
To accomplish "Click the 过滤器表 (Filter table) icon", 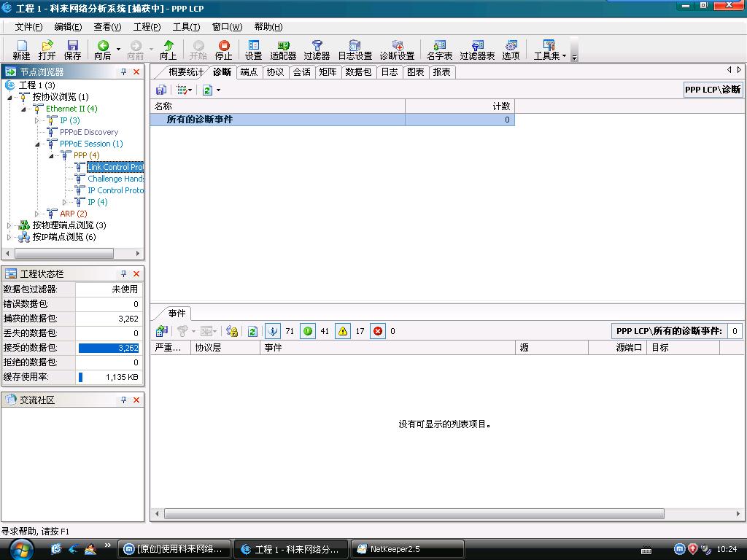I will pos(477,50).
